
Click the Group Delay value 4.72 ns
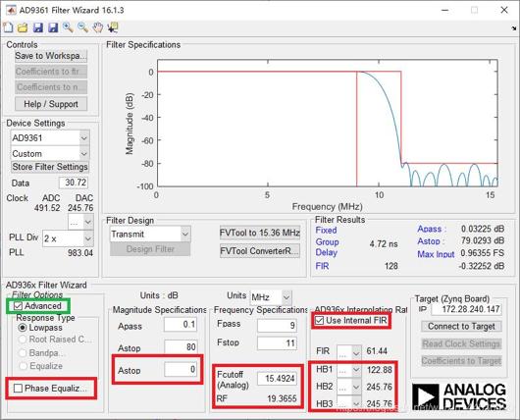coord(384,244)
